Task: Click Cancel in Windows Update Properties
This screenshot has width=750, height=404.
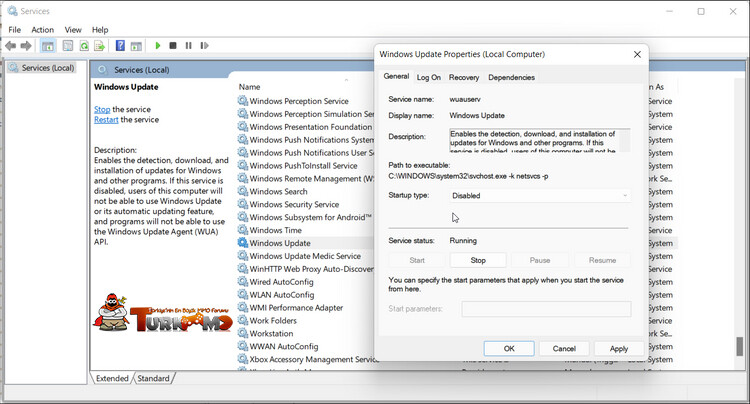Action: click(x=564, y=349)
